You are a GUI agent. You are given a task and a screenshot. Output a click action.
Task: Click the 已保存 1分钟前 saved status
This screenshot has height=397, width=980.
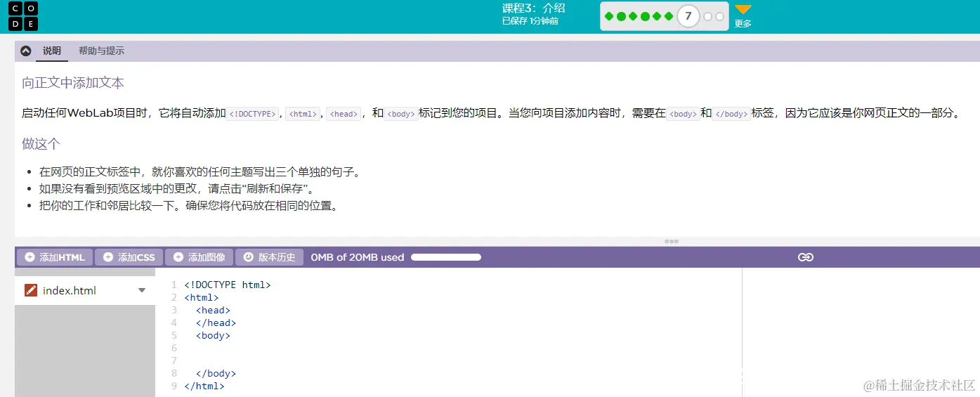click(x=530, y=21)
